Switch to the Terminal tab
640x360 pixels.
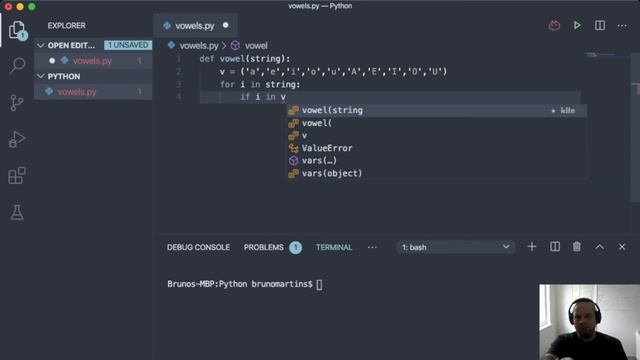point(334,247)
